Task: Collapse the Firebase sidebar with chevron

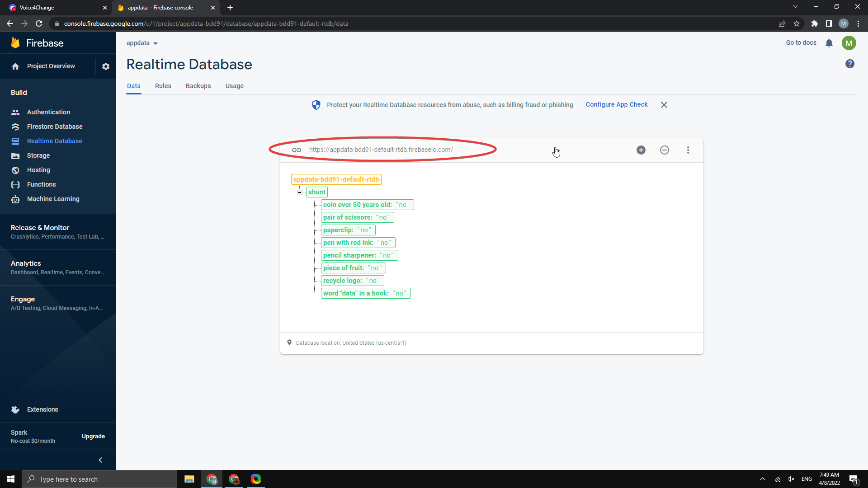Action: pyautogui.click(x=100, y=460)
